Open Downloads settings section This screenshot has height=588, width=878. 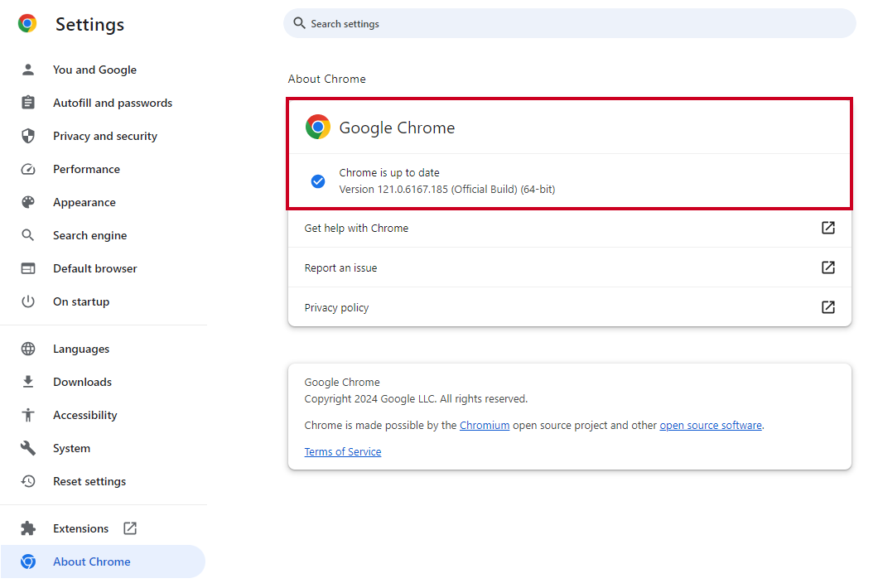tap(103, 381)
